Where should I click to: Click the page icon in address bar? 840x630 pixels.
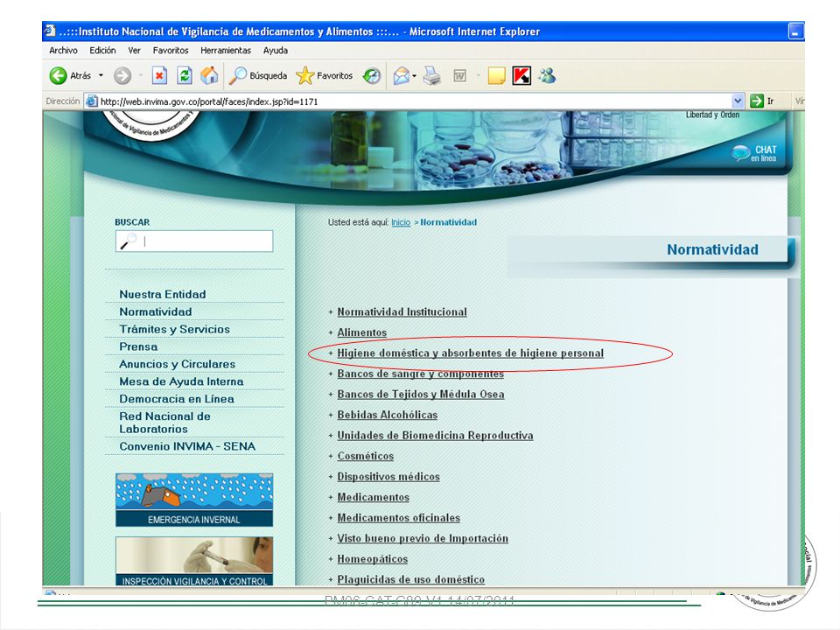click(92, 101)
